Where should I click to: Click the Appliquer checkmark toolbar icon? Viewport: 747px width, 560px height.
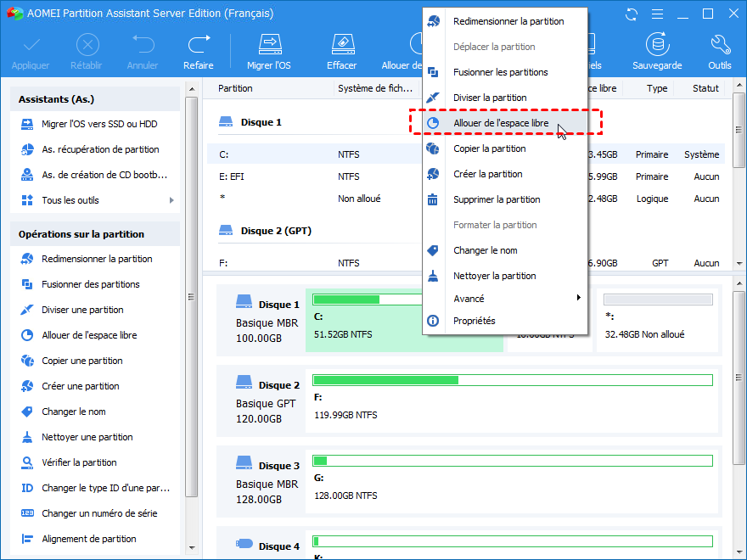[x=31, y=46]
